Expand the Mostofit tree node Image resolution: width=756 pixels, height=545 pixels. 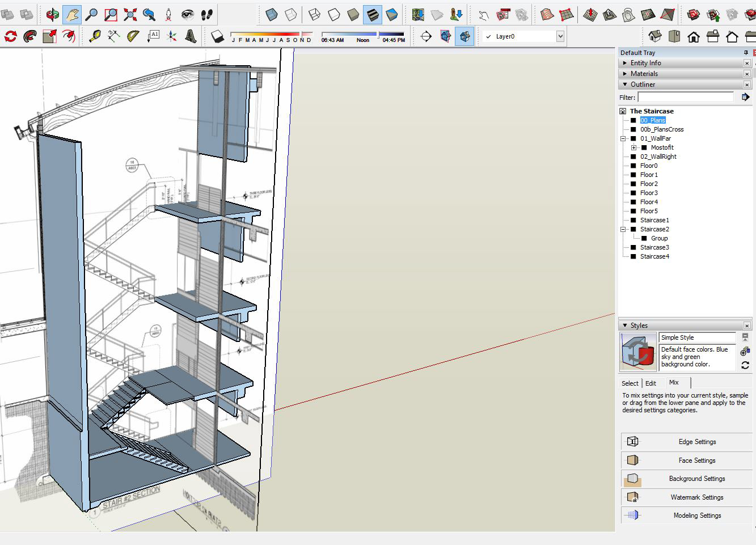(x=633, y=147)
